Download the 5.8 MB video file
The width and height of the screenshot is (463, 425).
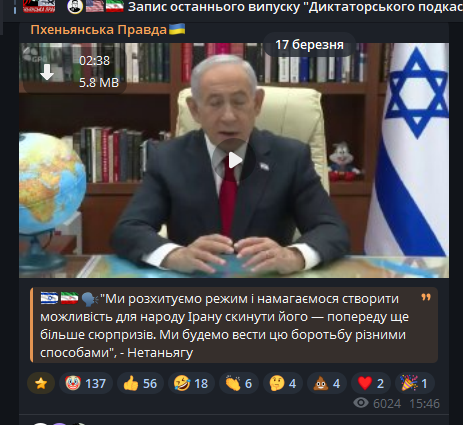pyautogui.click(x=47, y=72)
